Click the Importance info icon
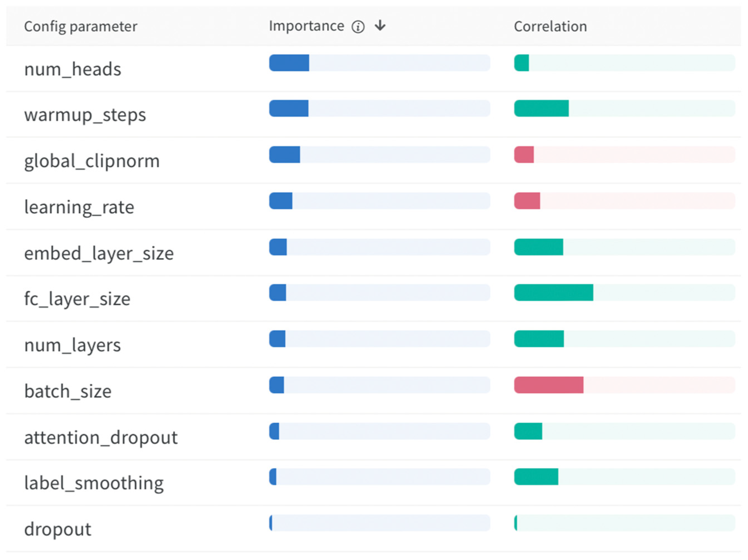This screenshot has height=560, width=748. (358, 27)
